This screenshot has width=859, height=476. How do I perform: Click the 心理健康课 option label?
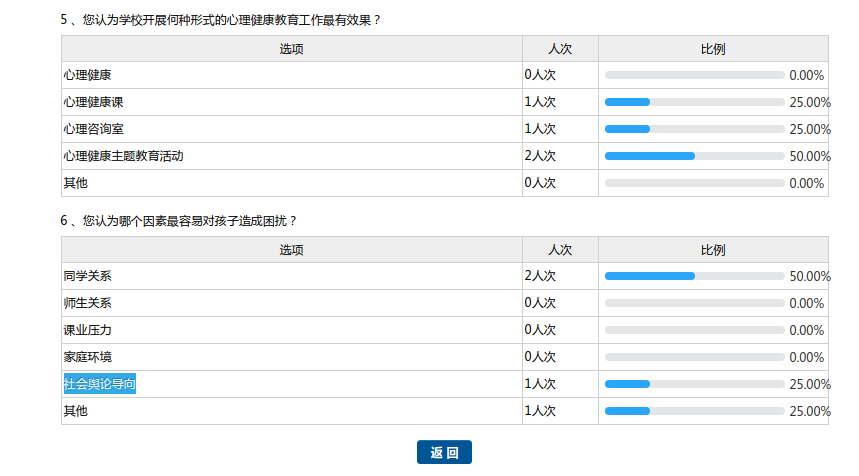tap(93, 102)
